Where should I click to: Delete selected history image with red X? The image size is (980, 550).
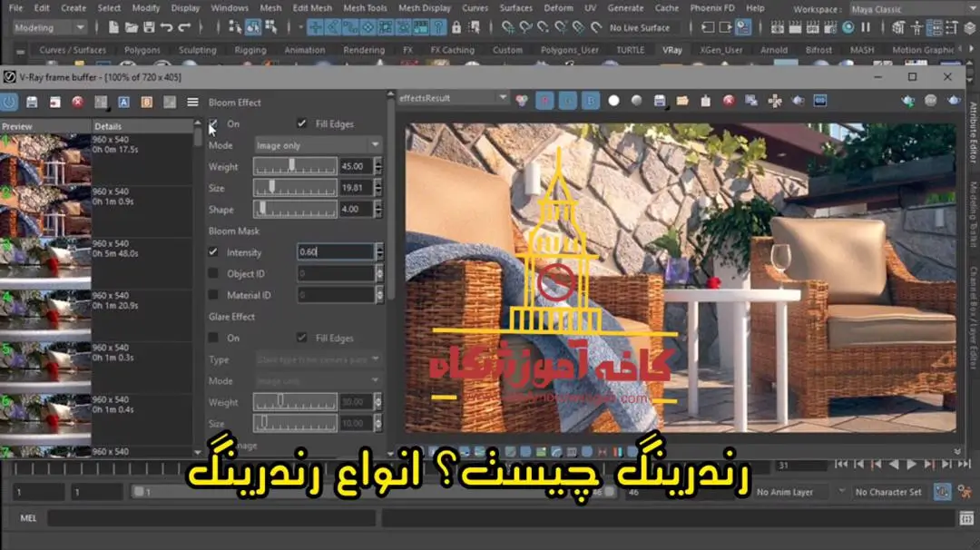[77, 102]
